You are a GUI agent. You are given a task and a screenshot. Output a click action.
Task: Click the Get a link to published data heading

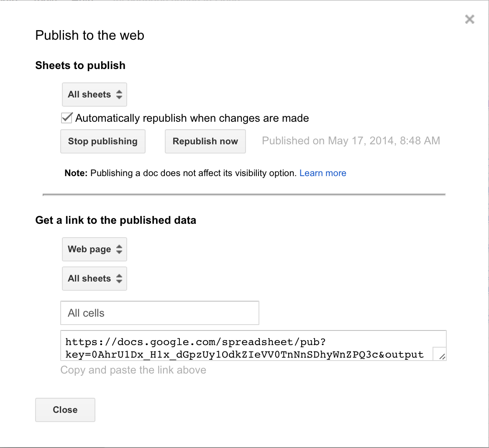(x=115, y=220)
